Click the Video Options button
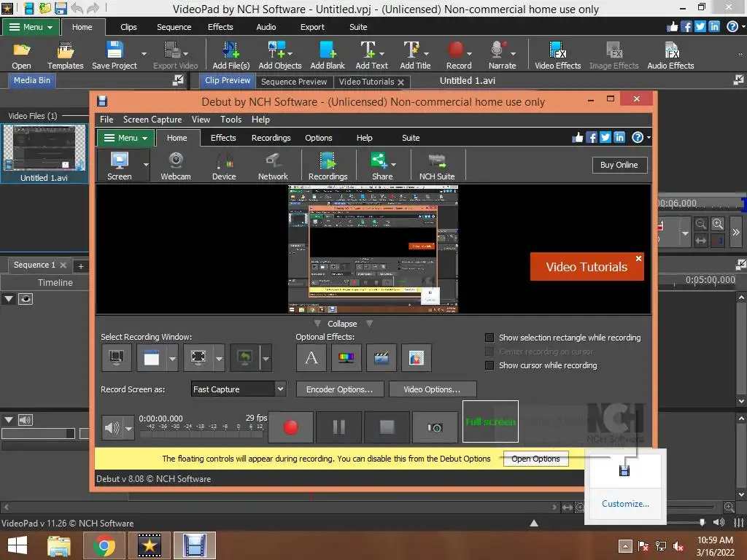Viewport: 747px width, 560px height. (x=432, y=389)
